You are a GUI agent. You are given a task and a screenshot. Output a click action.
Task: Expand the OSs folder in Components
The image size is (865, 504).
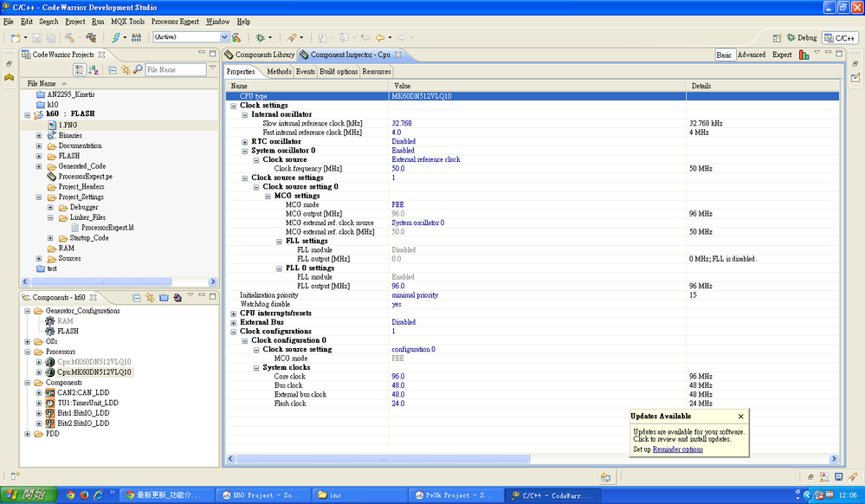tap(27, 342)
